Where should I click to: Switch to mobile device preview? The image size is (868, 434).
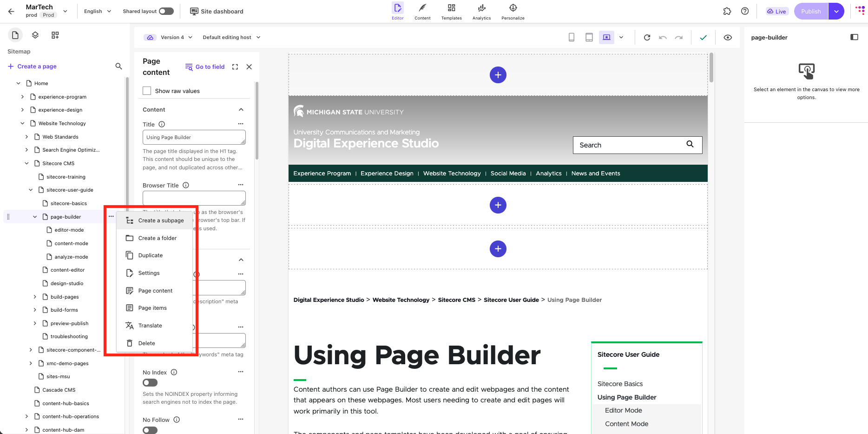[572, 38]
